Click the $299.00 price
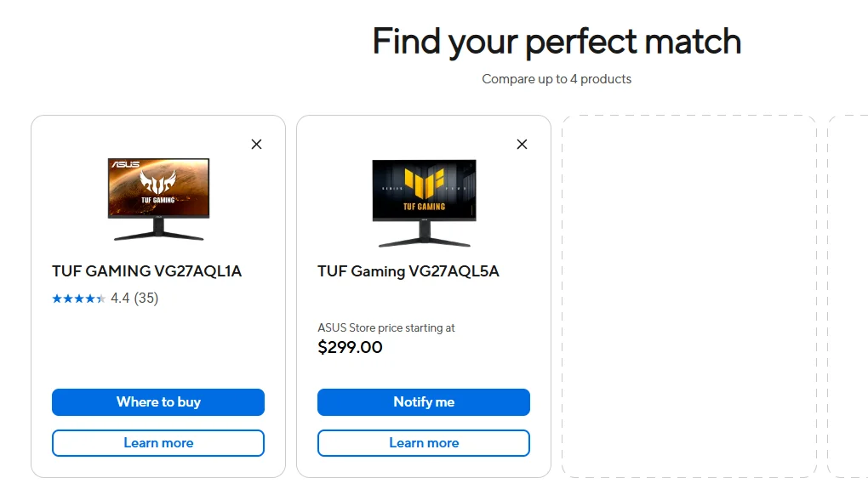Image resolution: width=868 pixels, height=495 pixels. coord(350,347)
